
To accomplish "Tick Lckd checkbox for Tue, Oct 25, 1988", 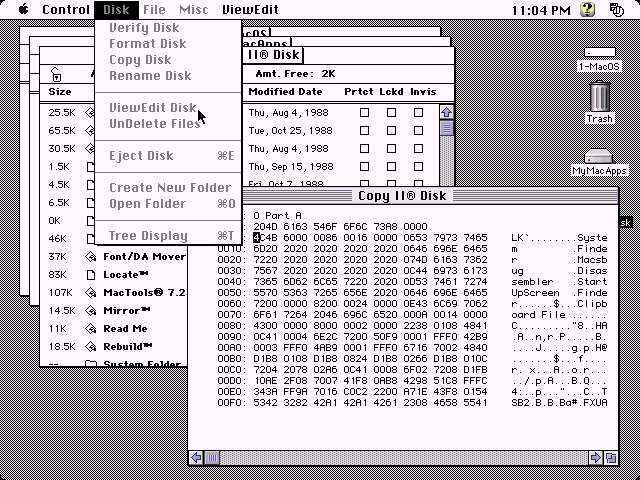I will coord(391,131).
